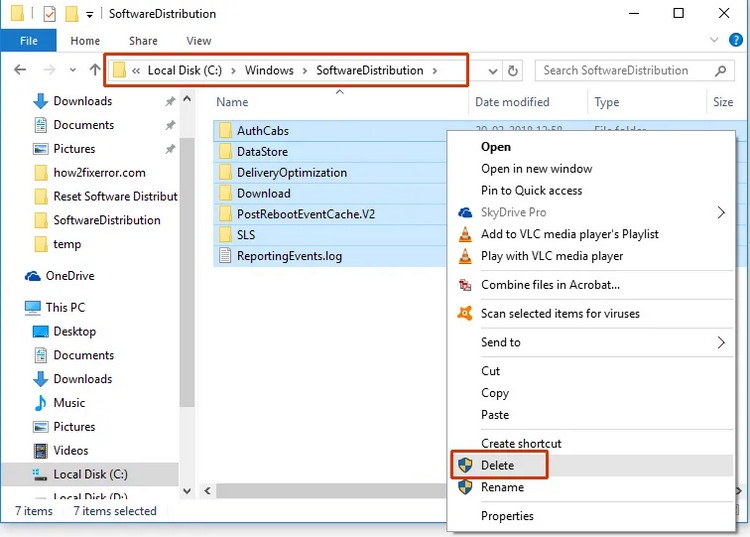Go up one folder level
The image size is (750, 537).
[95, 70]
